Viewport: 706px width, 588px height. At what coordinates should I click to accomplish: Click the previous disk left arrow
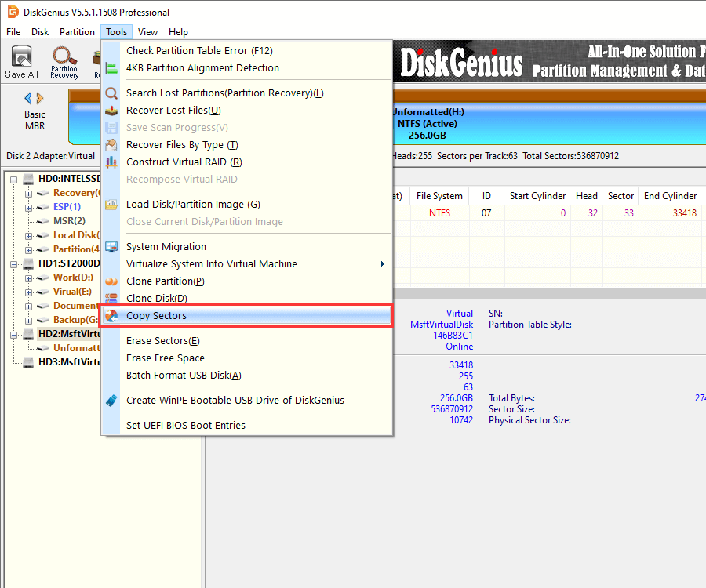[28, 98]
